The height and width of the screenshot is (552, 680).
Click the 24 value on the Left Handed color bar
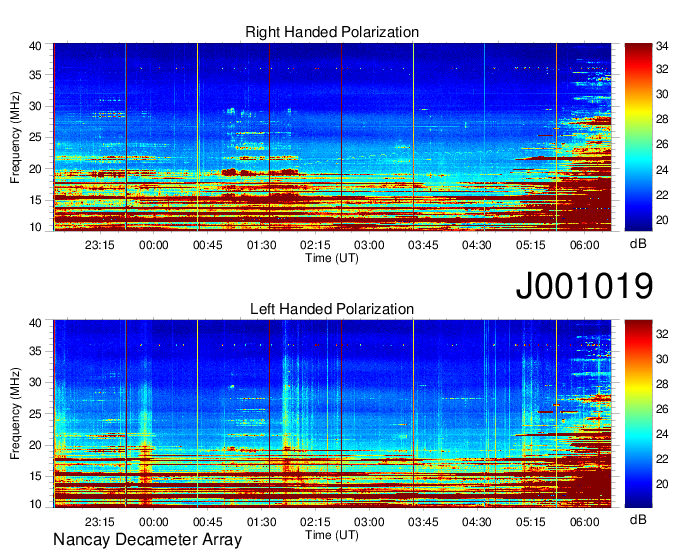click(x=662, y=434)
